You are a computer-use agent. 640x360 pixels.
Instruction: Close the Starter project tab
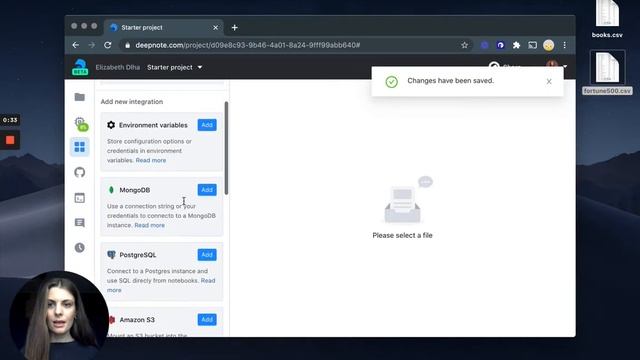click(x=216, y=28)
